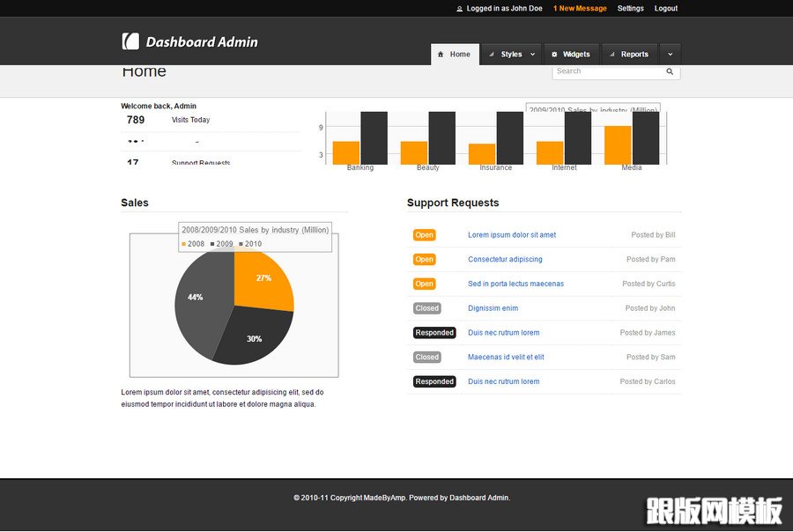Open Settings in the top bar
This screenshot has width=793, height=532.
pyautogui.click(x=630, y=9)
